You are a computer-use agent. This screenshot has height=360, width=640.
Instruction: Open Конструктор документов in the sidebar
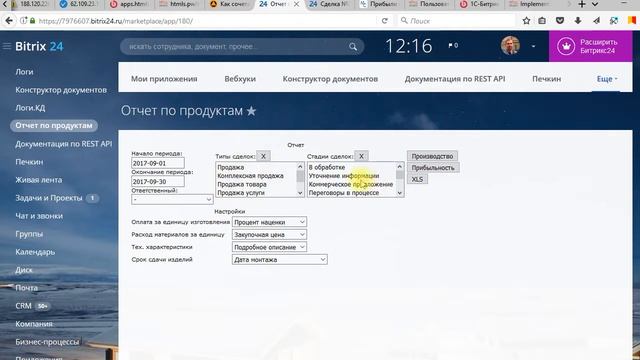(x=61, y=90)
